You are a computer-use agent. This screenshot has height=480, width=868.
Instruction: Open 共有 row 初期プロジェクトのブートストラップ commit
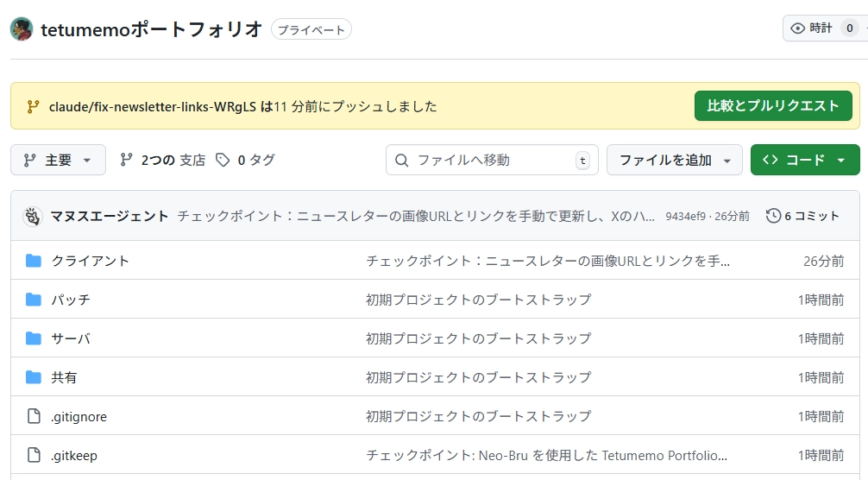pyautogui.click(x=478, y=377)
